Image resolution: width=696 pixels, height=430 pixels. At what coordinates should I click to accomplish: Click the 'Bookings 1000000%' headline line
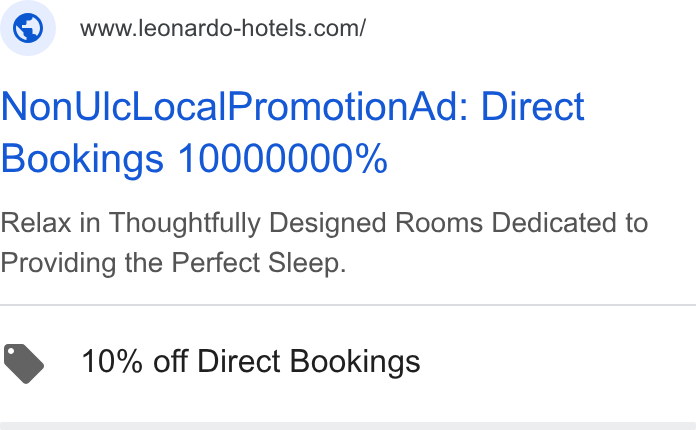(x=194, y=159)
